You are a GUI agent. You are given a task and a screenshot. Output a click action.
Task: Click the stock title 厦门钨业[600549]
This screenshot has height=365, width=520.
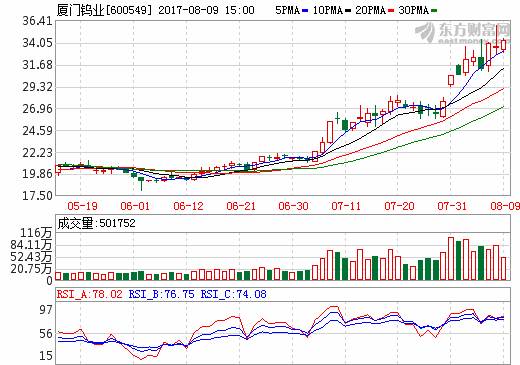pyautogui.click(x=104, y=10)
